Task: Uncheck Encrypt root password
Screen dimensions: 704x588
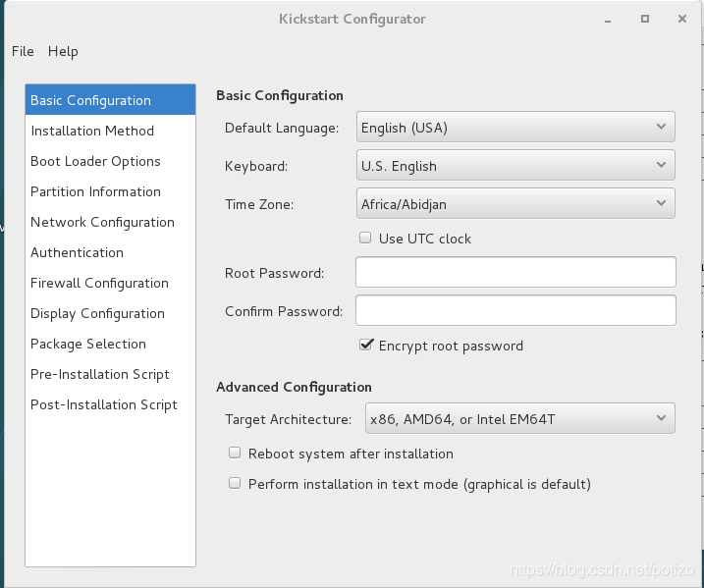Action: click(x=366, y=345)
